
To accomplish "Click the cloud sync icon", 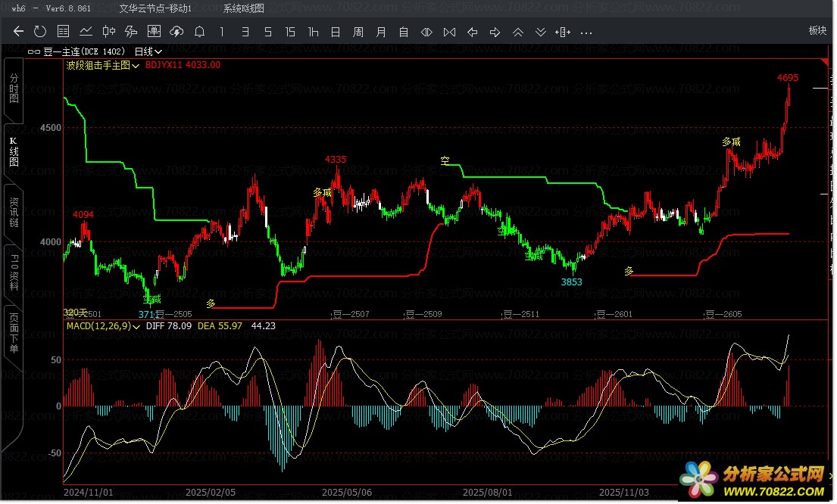I will (x=176, y=32).
